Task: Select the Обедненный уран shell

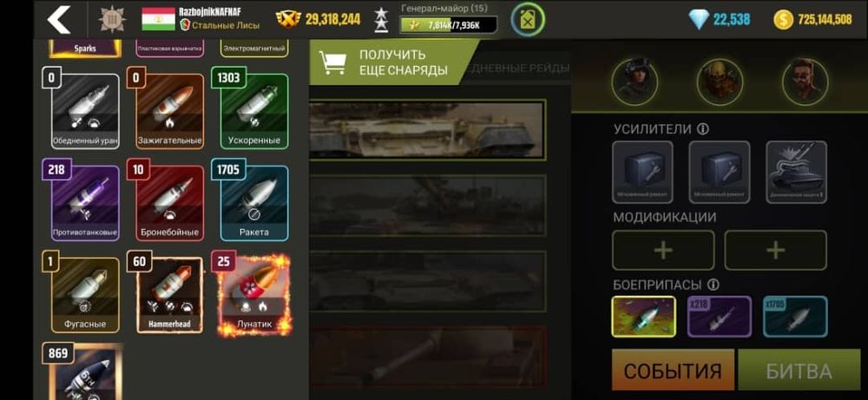Action: (x=85, y=112)
